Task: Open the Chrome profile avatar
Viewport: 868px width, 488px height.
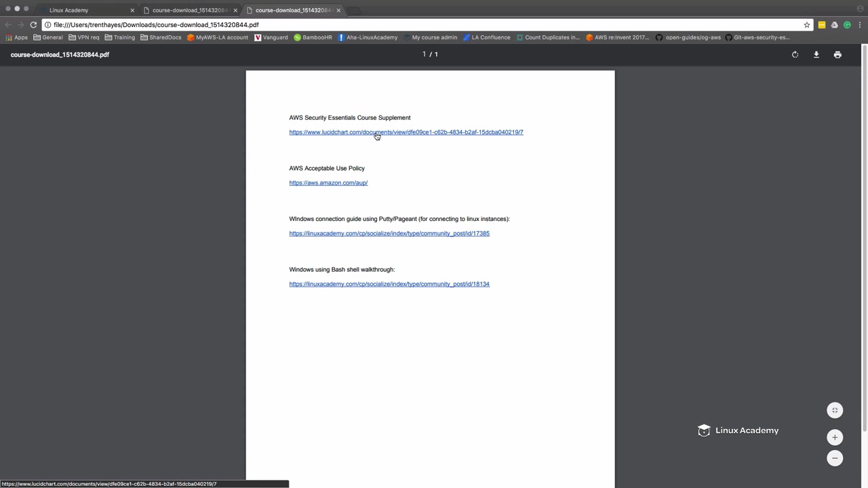Action: click(x=861, y=9)
